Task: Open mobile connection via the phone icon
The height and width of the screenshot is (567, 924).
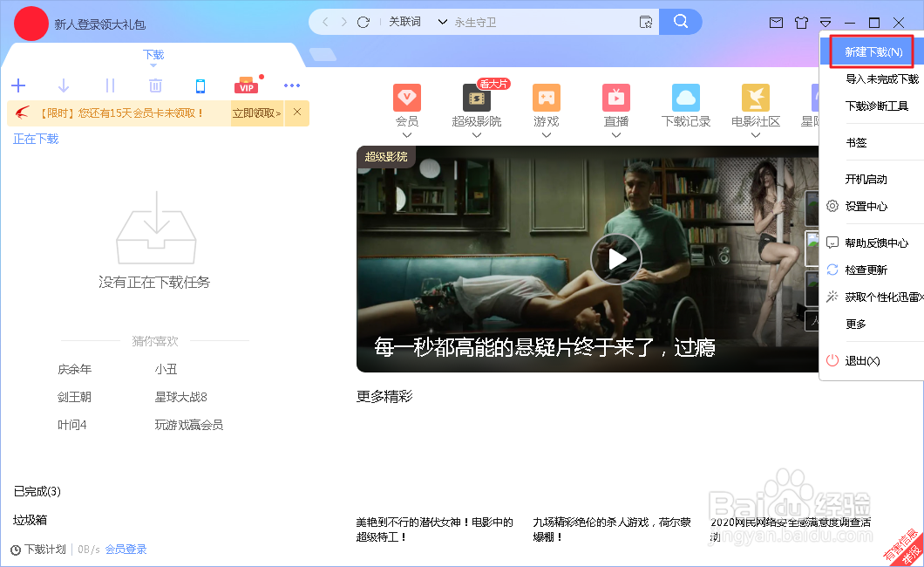Action: point(201,85)
